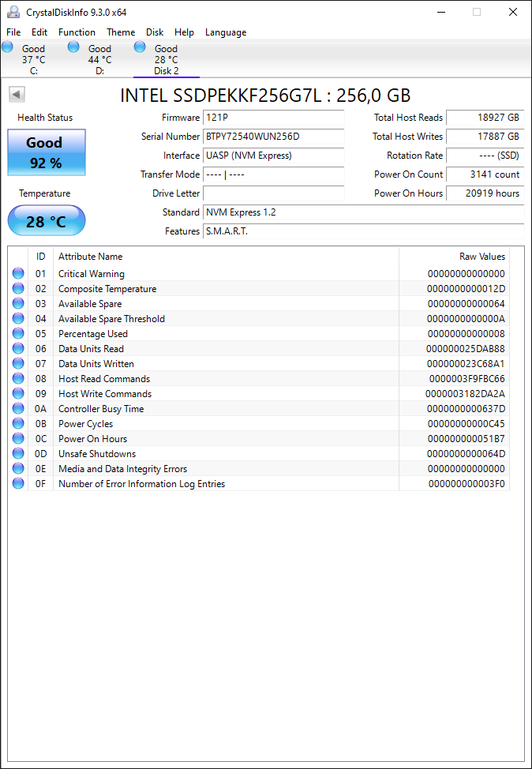Click the Transfer Mode field
532x769 pixels.
pos(274,174)
